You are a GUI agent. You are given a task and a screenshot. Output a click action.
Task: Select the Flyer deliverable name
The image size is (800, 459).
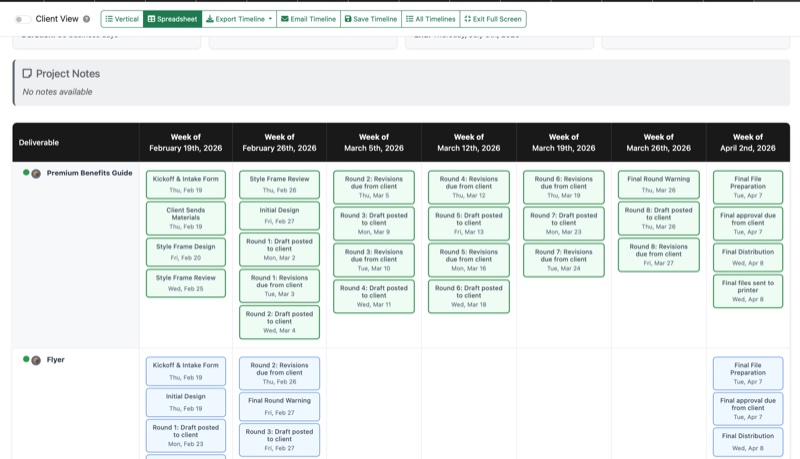tap(56, 360)
